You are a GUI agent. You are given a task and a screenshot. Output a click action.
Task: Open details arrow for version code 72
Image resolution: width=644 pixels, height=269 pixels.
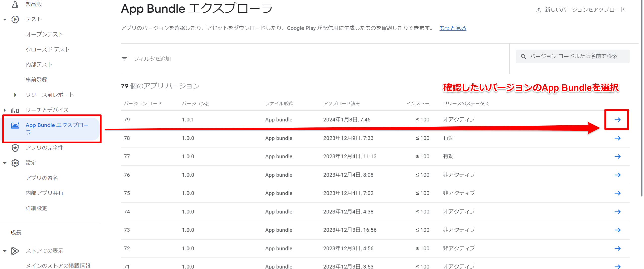tap(617, 248)
